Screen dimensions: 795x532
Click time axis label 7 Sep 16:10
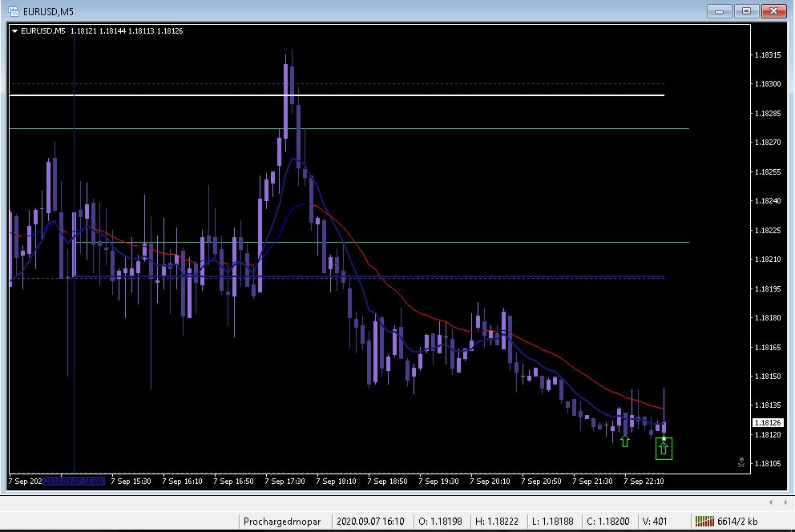(x=182, y=481)
